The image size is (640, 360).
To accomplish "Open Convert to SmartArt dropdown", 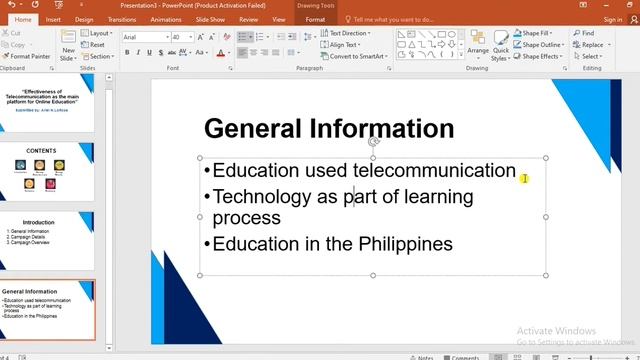I will pos(354,56).
